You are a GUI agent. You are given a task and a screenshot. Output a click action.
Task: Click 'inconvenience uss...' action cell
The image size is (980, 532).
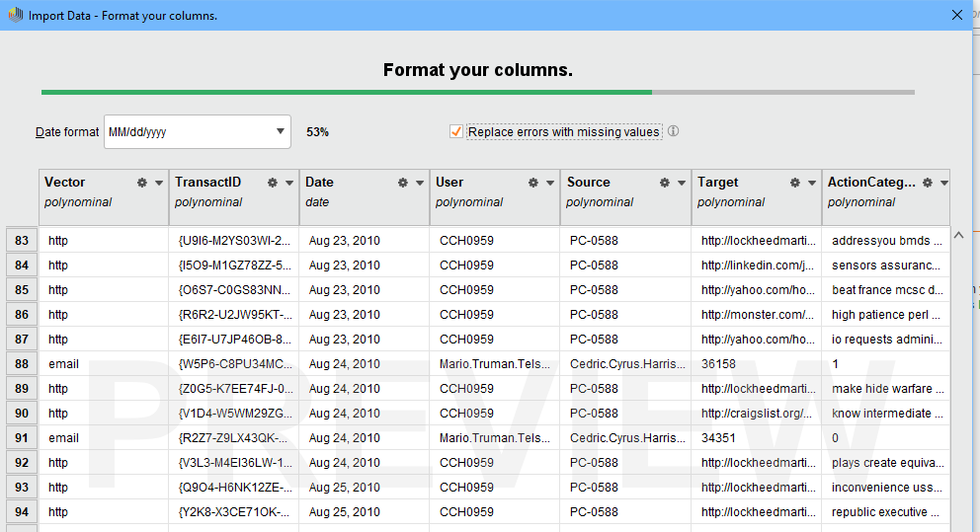(x=885, y=487)
